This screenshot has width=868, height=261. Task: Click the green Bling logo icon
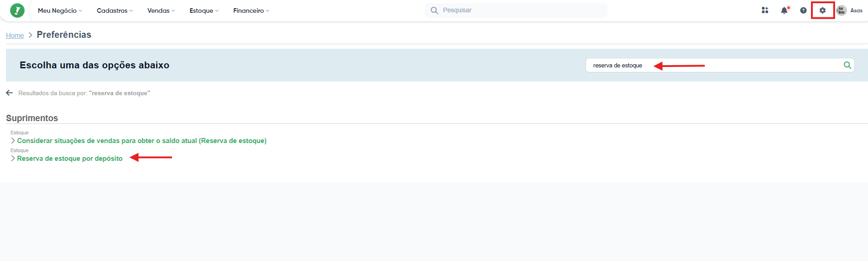[17, 10]
